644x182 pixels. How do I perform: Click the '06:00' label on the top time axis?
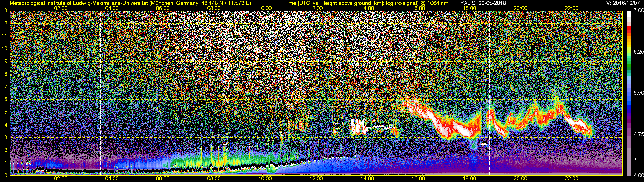(163, 8)
